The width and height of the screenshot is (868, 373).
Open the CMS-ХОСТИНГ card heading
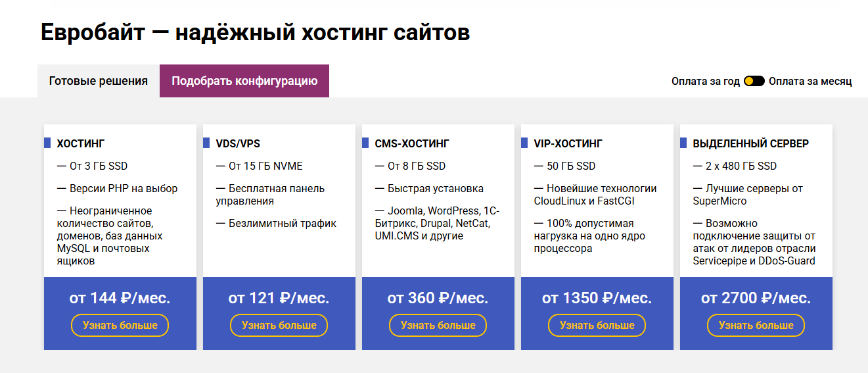click(x=412, y=143)
